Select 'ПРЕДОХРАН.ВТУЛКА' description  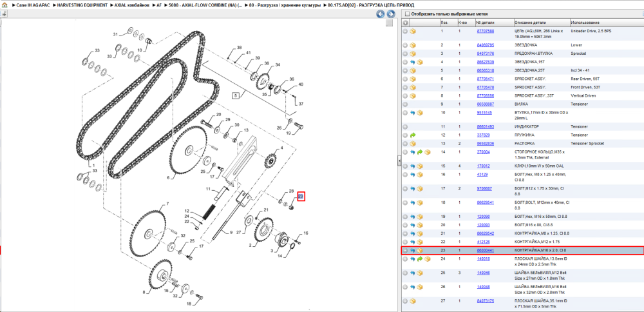point(533,54)
